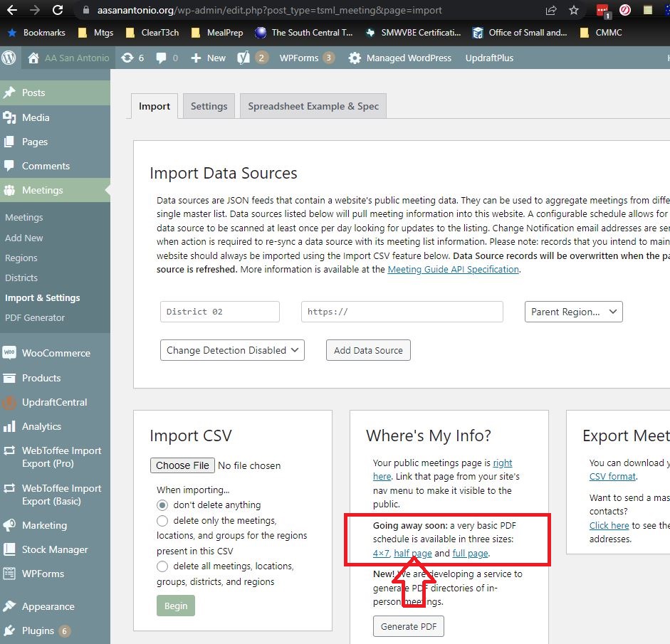Screen dimensions: 670x644
Task: Click the Plugins plug icon
Action: coord(9,630)
